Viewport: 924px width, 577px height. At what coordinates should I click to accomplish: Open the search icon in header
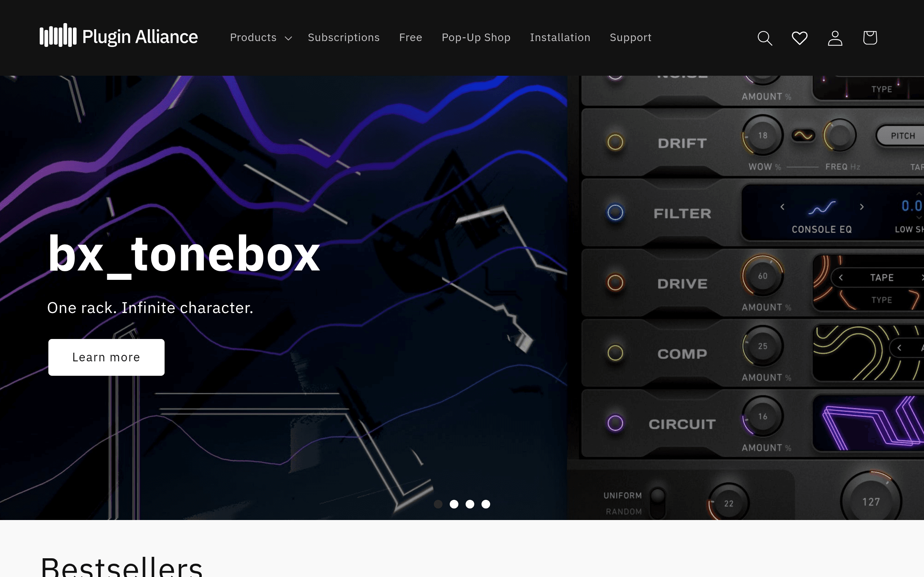tap(765, 38)
